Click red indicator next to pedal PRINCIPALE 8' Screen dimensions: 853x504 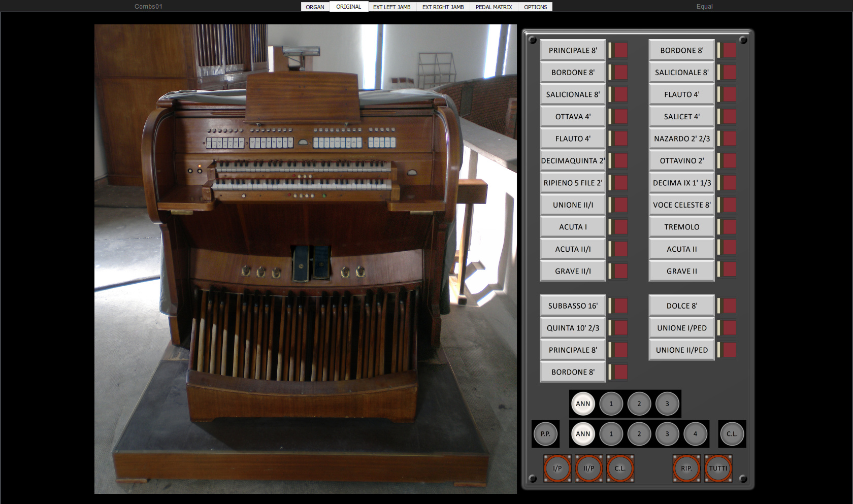[x=621, y=350]
